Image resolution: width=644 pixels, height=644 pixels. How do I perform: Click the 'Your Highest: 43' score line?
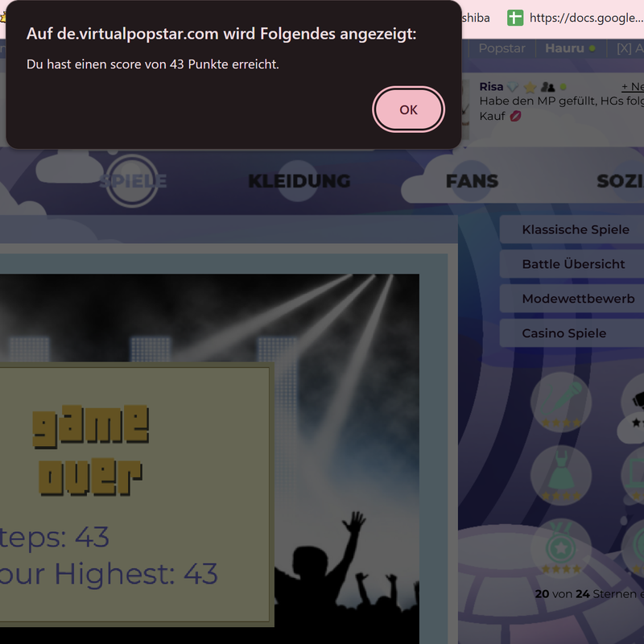coord(109,574)
